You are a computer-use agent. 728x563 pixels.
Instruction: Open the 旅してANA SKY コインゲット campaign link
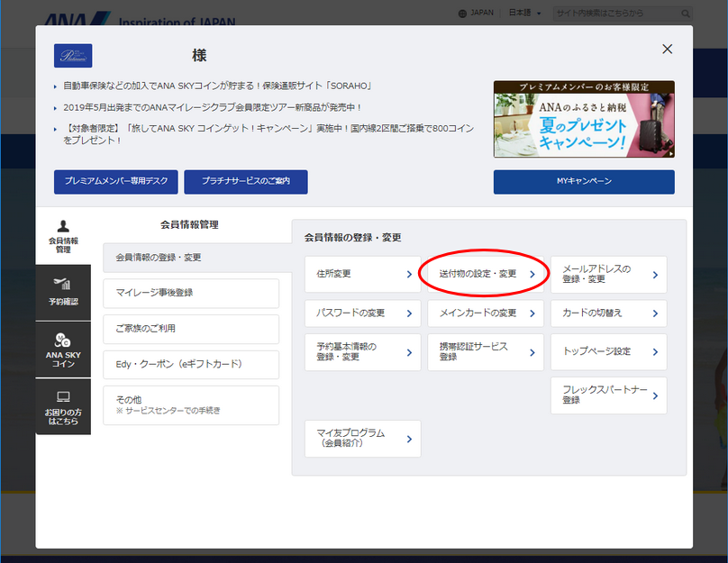coord(268,134)
